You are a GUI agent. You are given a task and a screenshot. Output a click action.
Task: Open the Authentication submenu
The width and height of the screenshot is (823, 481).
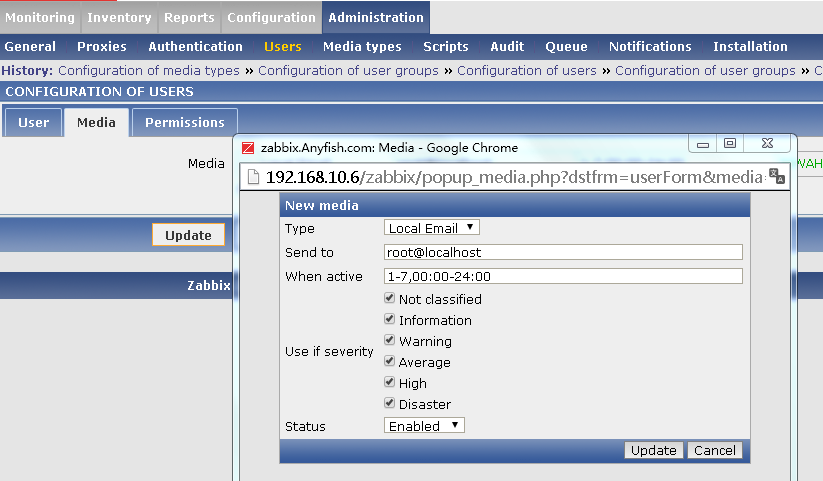click(195, 47)
